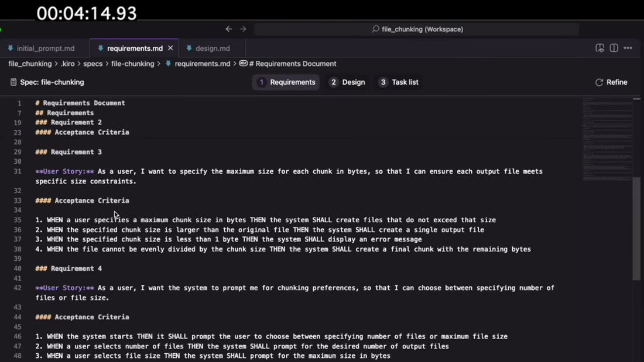Click the editor vertical scrollbar thumb
Viewport: 644px width, 362px height.
(636, 228)
